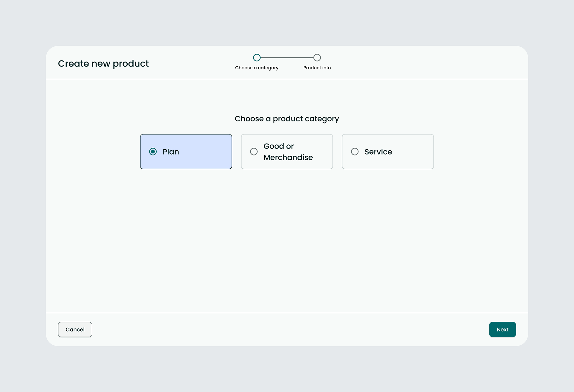The image size is (574, 392).
Task: Select the Service radio button
Action: (x=355, y=152)
